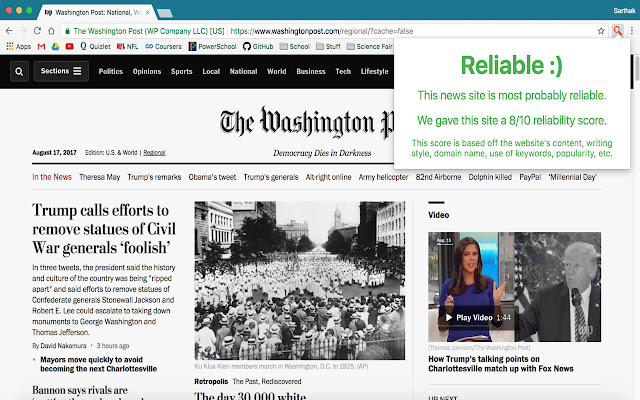Open the 82nd Airborne topic

pyautogui.click(x=438, y=177)
